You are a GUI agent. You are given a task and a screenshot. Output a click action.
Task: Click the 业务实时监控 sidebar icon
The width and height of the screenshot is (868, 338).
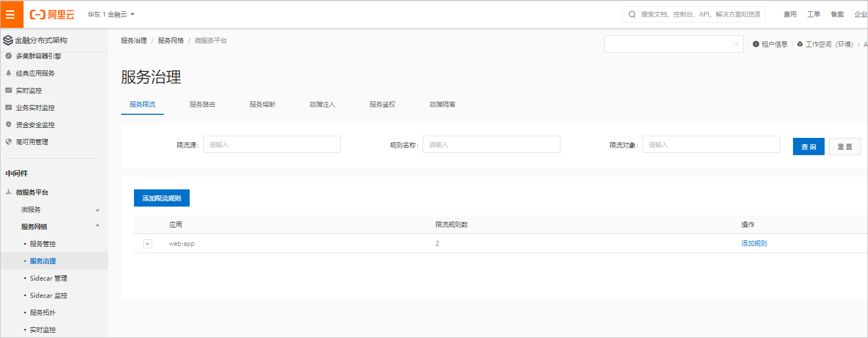tap(9, 107)
